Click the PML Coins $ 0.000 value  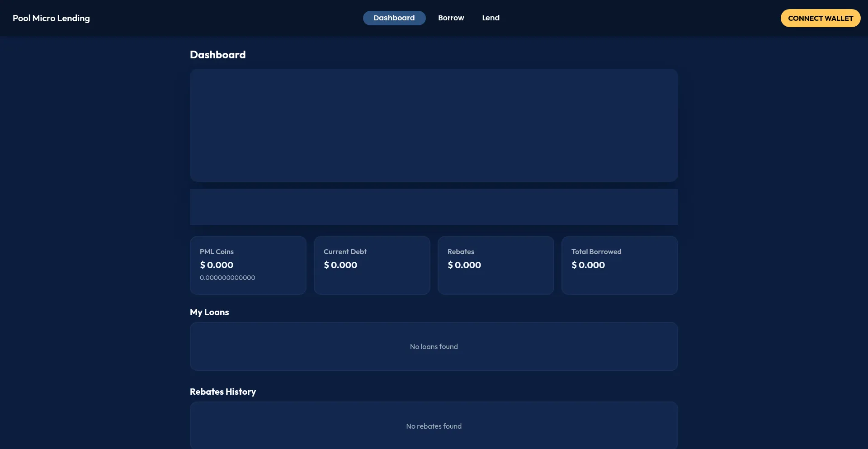coord(217,265)
